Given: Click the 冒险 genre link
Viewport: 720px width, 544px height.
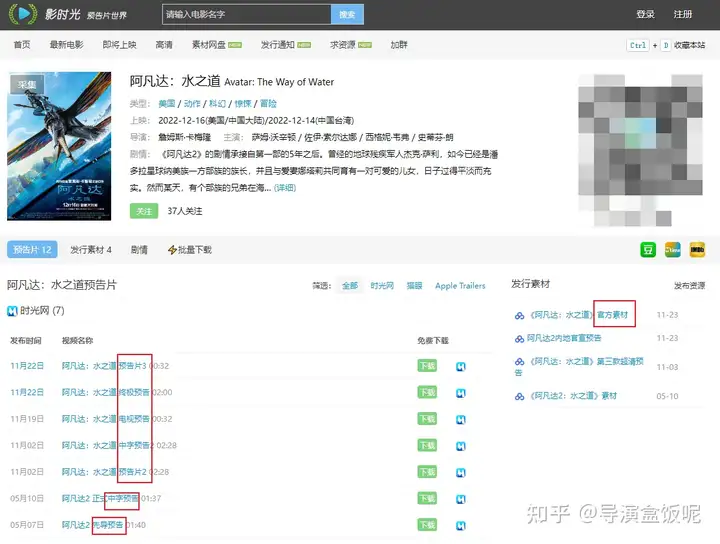Looking at the screenshot, I should [268, 104].
